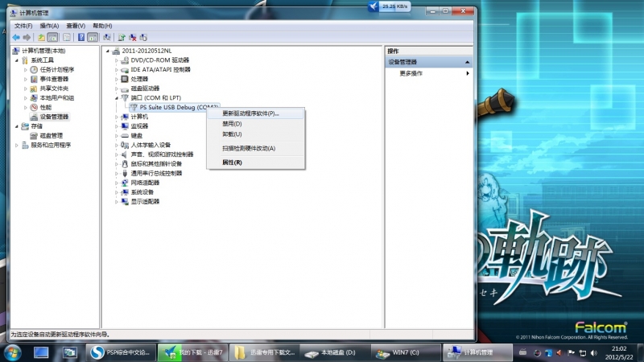Click the Forward arrow in the toolbar

click(27, 37)
